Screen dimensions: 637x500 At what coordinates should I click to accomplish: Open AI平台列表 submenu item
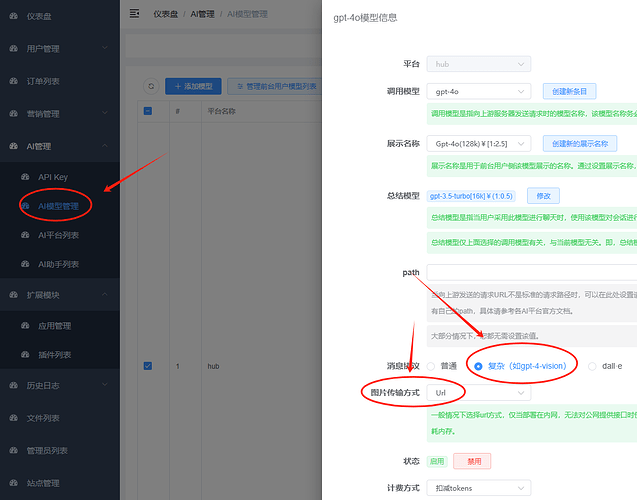[x=60, y=235]
